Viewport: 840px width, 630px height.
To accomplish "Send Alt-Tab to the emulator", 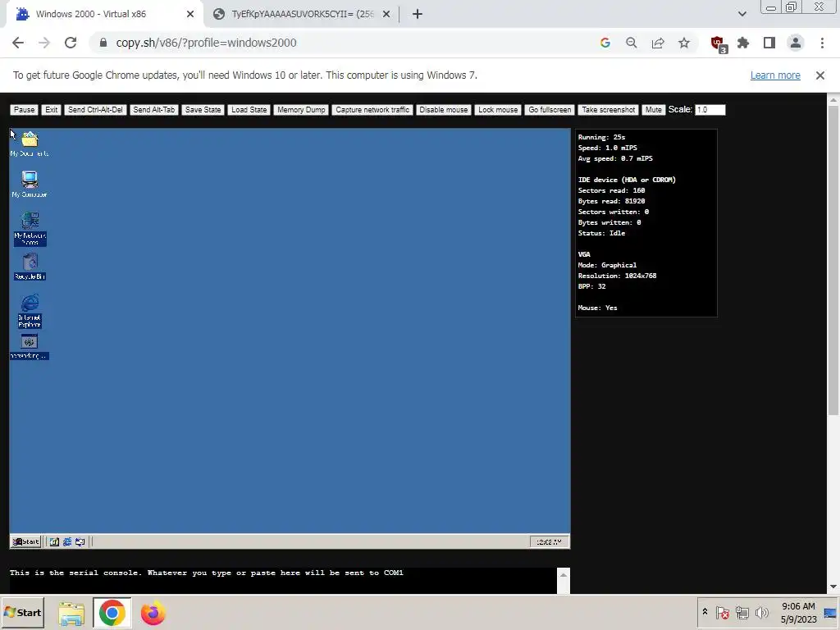I will (153, 110).
